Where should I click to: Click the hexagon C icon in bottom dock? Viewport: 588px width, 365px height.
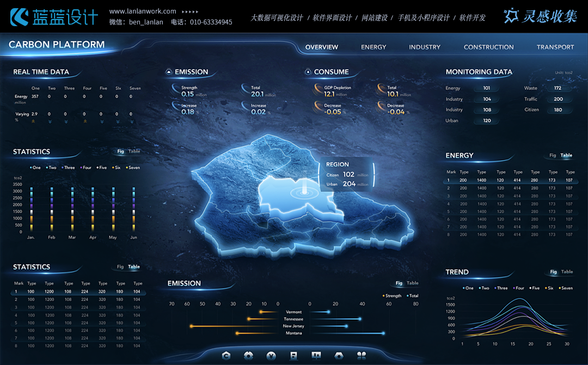226,356
